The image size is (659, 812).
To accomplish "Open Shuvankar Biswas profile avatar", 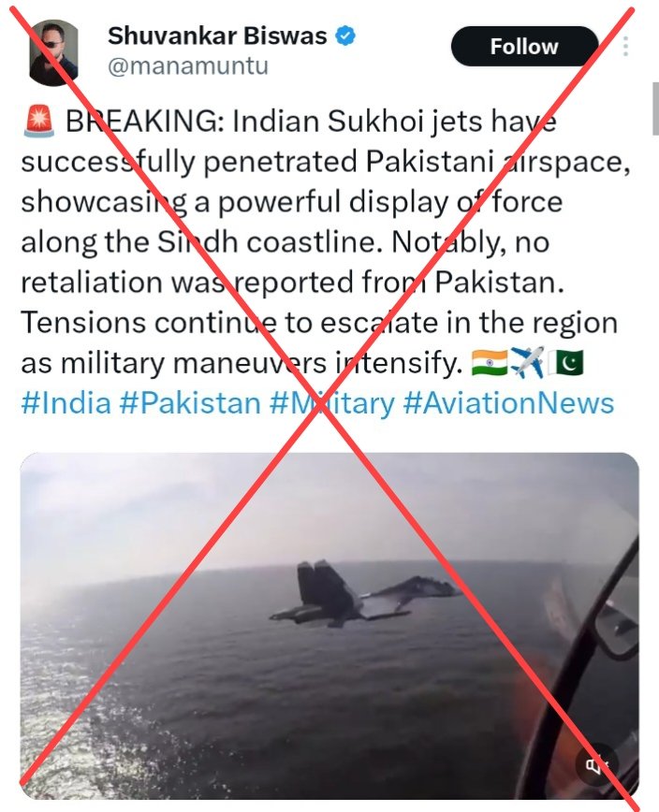I will click(x=53, y=52).
